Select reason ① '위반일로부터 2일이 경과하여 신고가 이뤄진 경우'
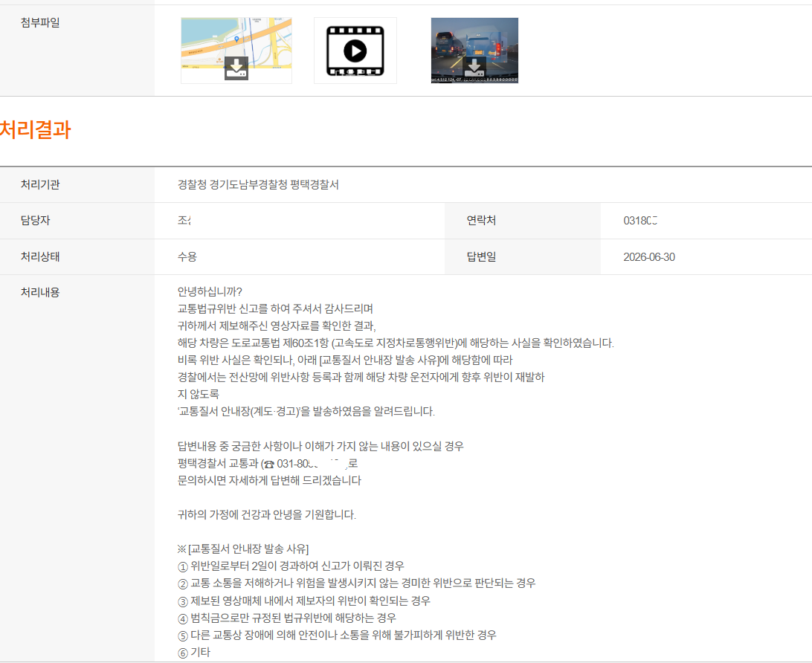Viewport: 812px width, 663px height. point(291,566)
